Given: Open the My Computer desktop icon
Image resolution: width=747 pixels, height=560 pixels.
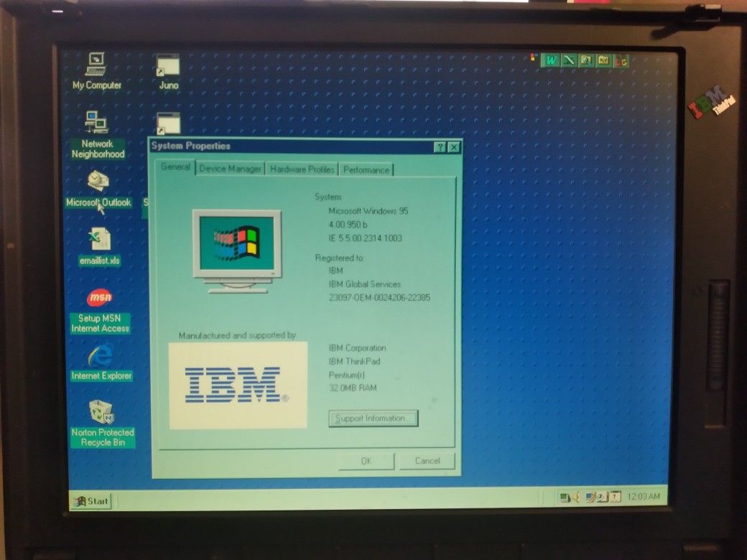Looking at the screenshot, I should click(x=96, y=70).
